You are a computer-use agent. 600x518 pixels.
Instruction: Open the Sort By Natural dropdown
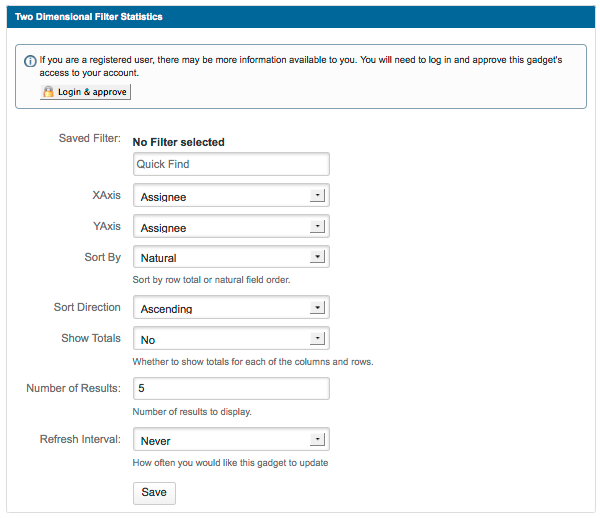click(231, 257)
